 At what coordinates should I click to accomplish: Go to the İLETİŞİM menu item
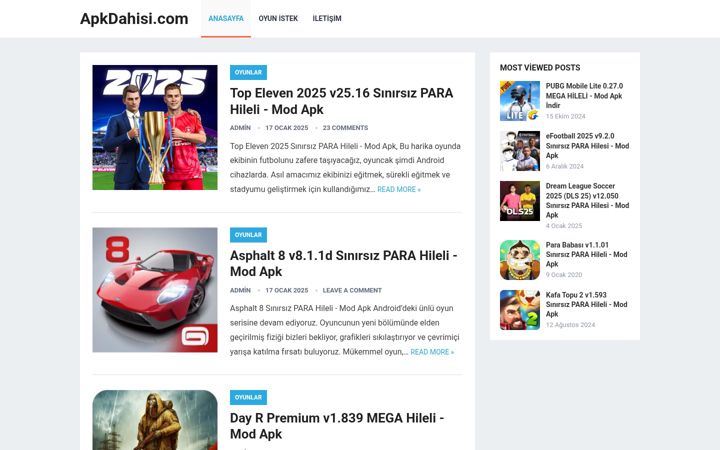(327, 18)
